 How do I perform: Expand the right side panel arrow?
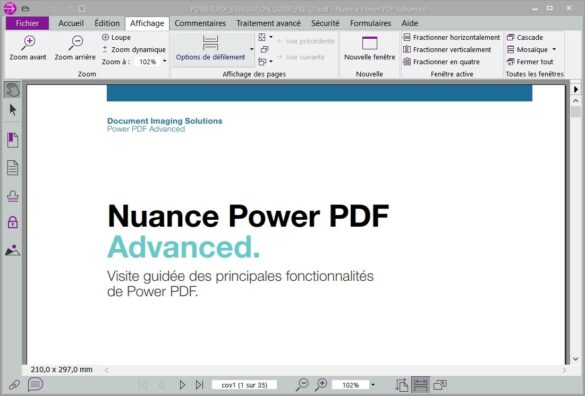(x=576, y=89)
